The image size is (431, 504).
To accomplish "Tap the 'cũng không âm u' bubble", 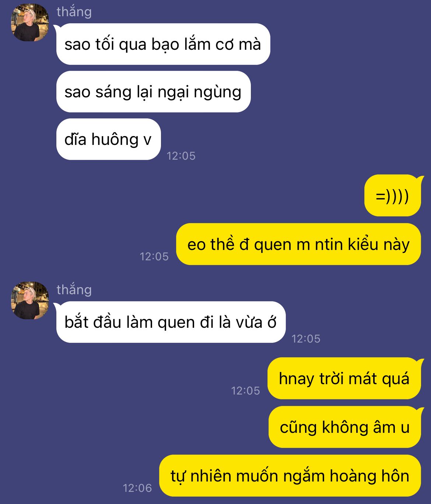I will [345, 427].
